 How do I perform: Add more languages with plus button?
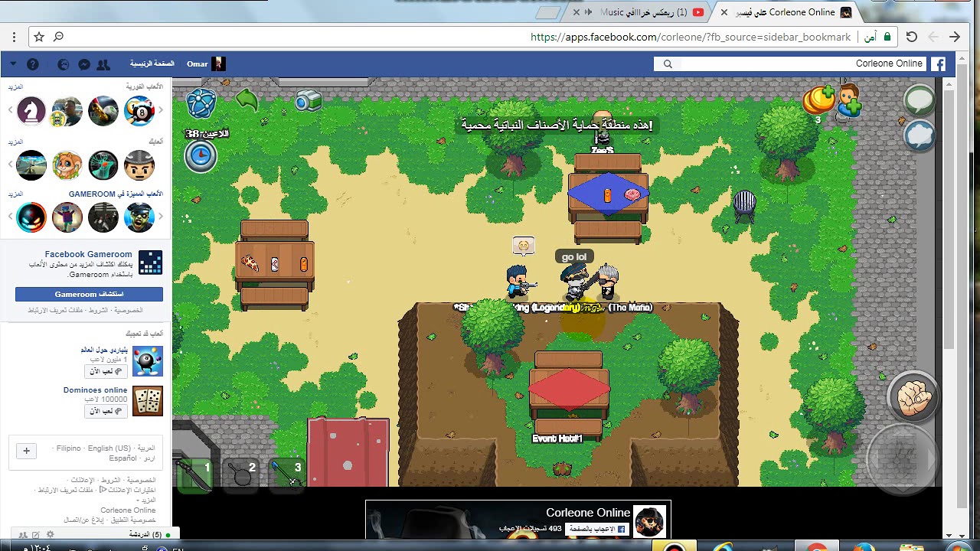pos(26,451)
